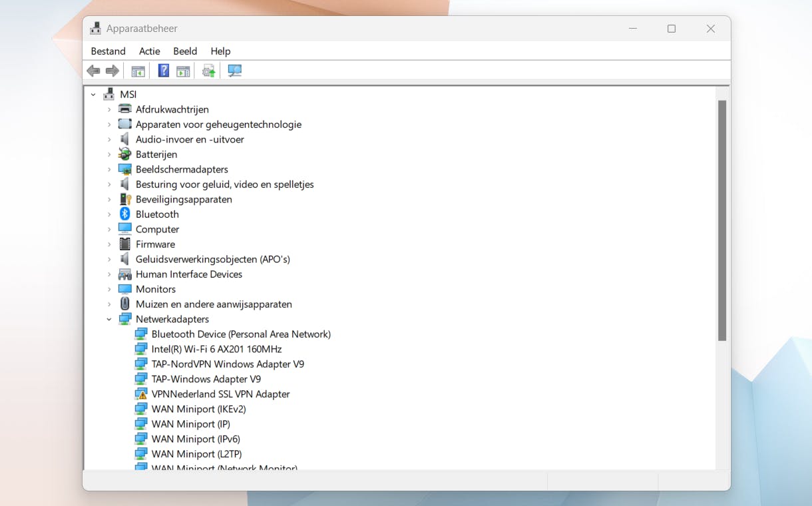Collapse the MSI root node
The image size is (812, 506).
[x=93, y=95]
